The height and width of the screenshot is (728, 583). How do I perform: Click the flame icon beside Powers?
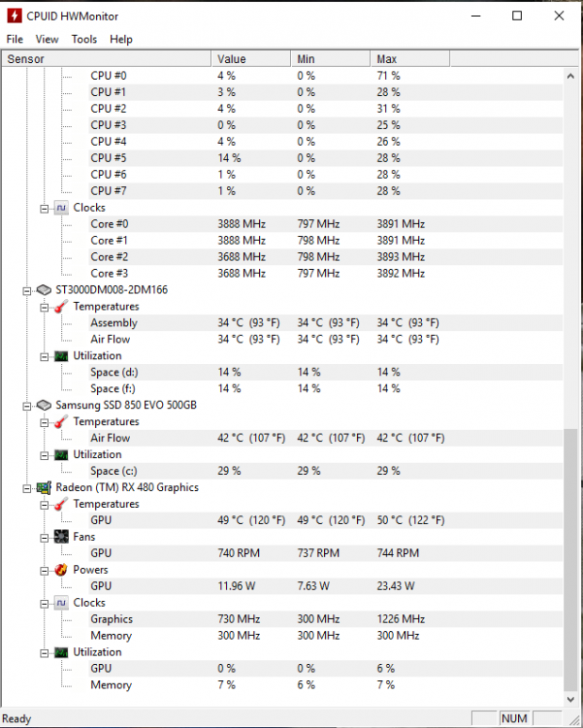click(61, 570)
